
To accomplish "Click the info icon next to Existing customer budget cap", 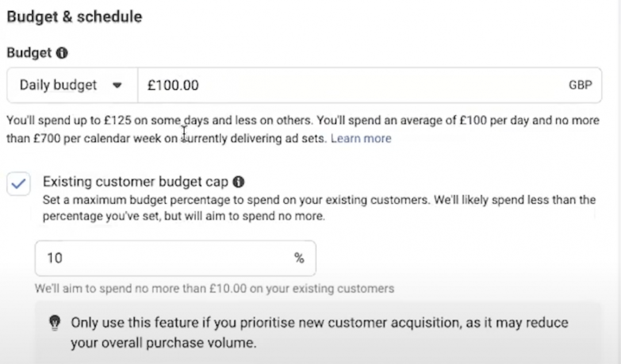I will (x=238, y=182).
